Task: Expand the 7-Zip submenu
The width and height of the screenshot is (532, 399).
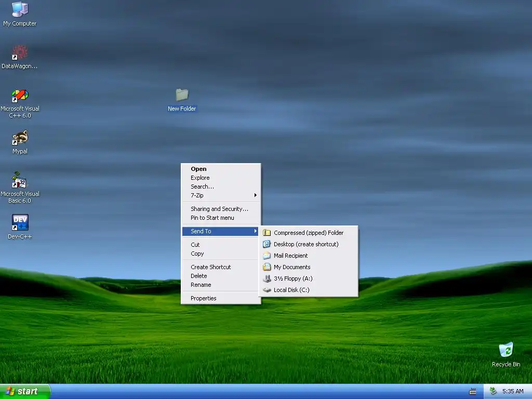Action: (221, 195)
